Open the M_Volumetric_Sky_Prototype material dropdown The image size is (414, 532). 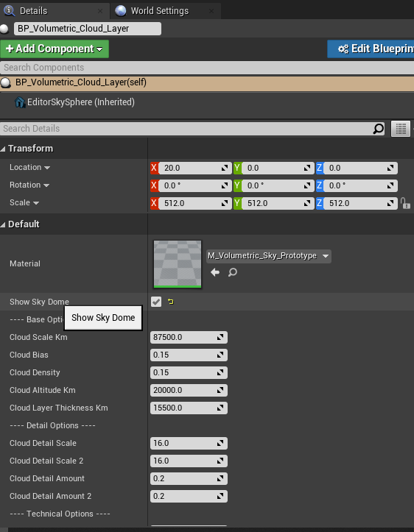[x=269, y=256]
